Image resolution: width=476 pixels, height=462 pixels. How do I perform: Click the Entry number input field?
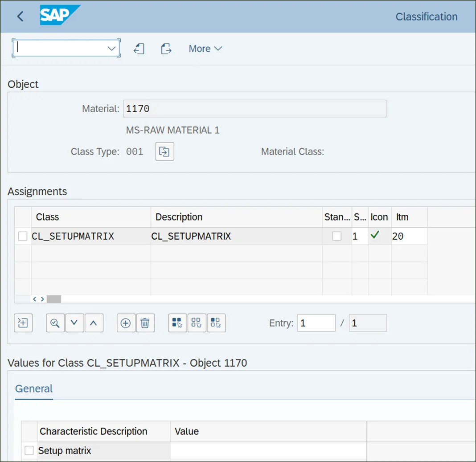[x=316, y=323]
